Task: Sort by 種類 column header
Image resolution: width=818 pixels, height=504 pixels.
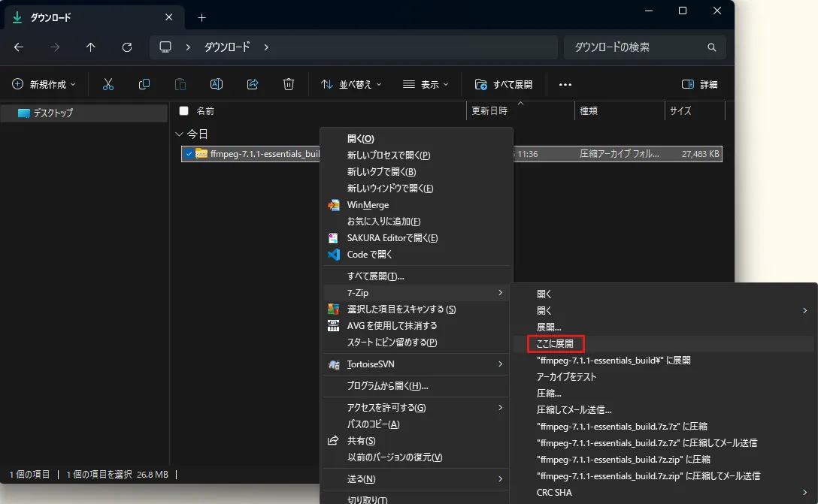Action: coord(620,111)
